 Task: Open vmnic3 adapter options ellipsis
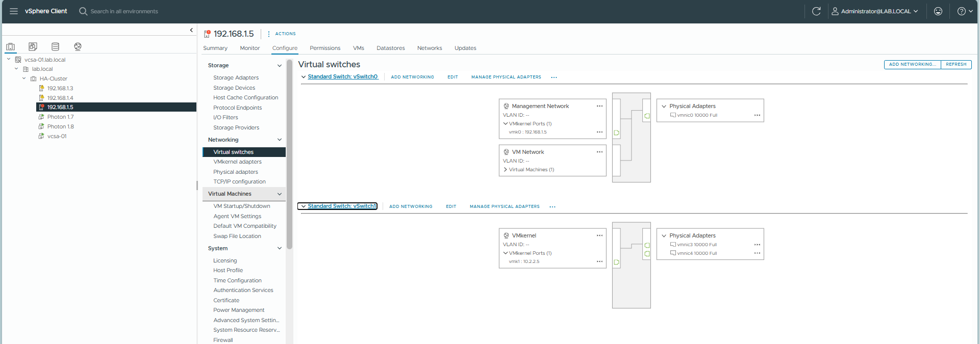point(757,245)
